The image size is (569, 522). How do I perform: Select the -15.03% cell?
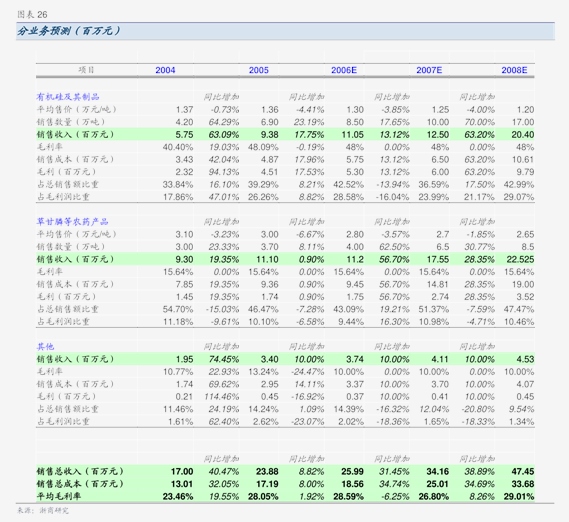click(222, 309)
